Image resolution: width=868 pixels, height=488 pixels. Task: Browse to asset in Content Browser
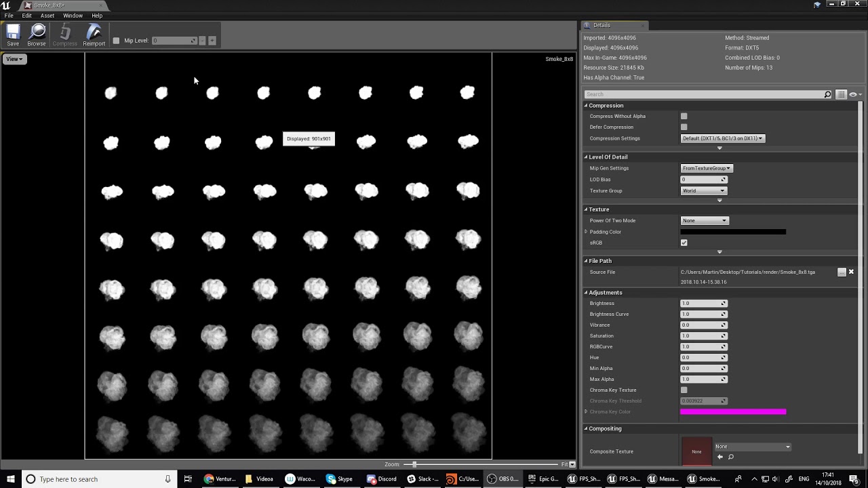(37, 35)
